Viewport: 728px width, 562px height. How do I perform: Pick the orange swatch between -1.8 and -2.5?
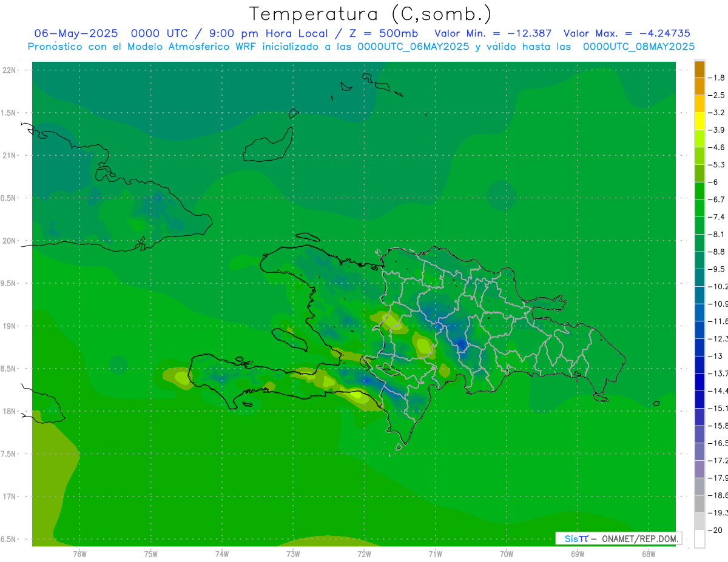coord(699,86)
